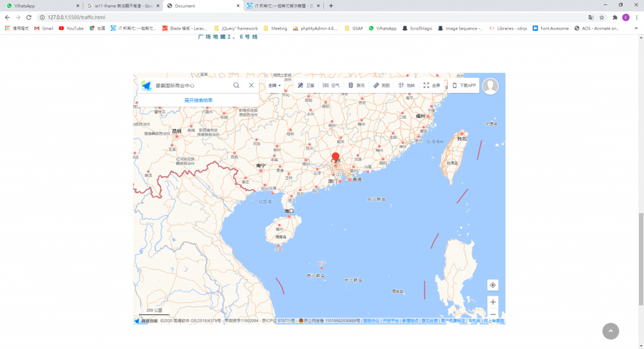
Task: Click the page vertical scrollbar thumb
Action: pyautogui.click(x=641, y=259)
